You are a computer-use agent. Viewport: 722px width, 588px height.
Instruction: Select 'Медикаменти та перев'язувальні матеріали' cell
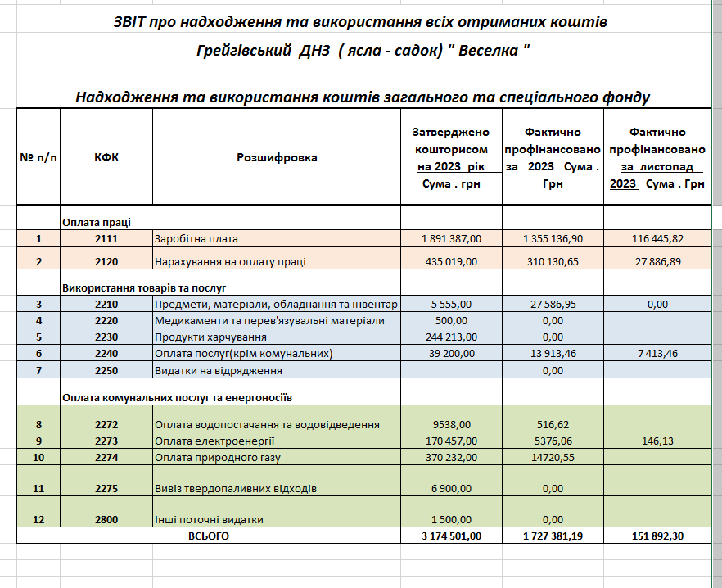(277, 320)
